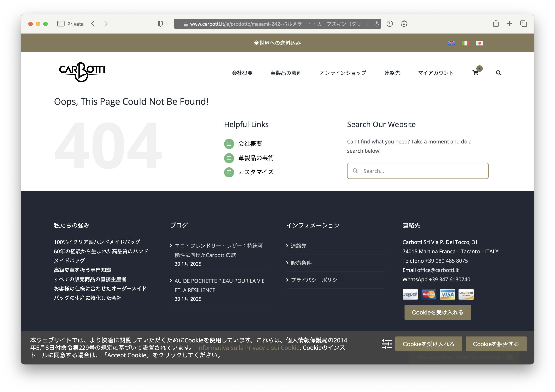The image size is (555, 392).
Task: Click Cookieを拒否する in the banner
Action: click(x=496, y=344)
